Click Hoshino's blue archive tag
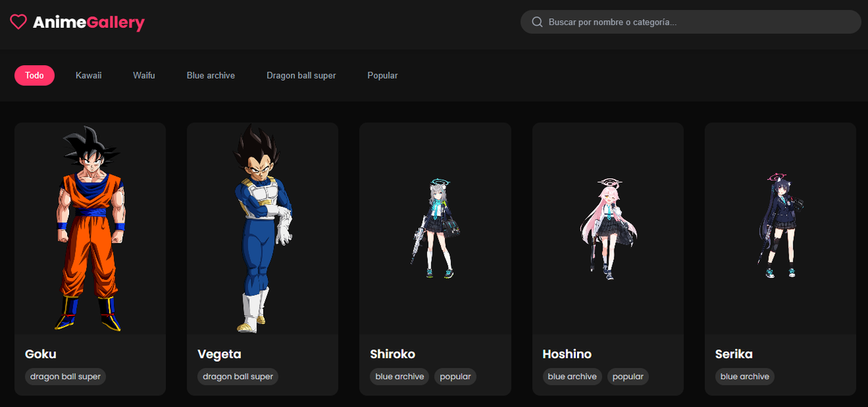 (572, 376)
